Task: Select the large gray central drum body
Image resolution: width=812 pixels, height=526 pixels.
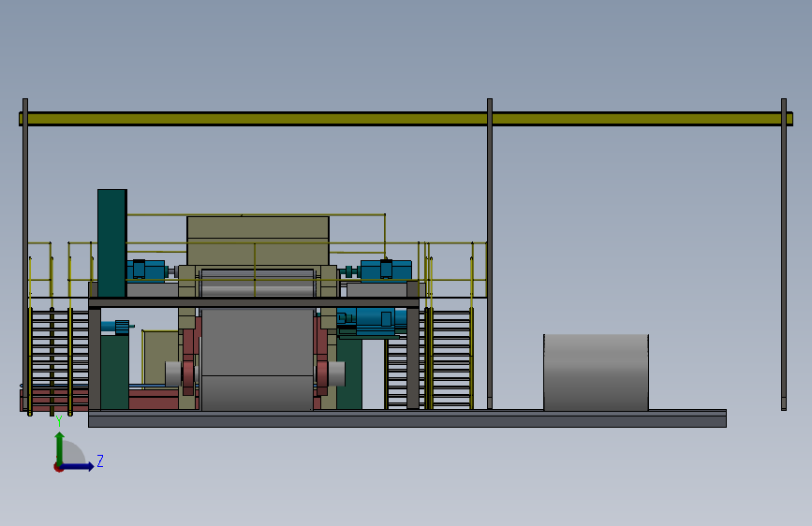Action: pos(258,359)
